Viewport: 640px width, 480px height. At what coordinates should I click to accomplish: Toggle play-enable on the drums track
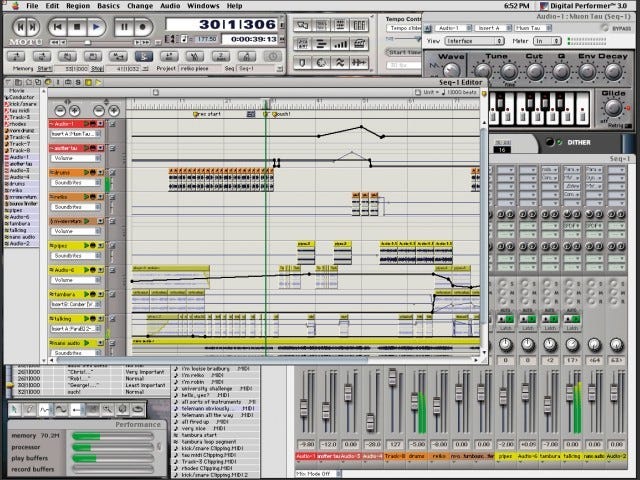pos(86,173)
